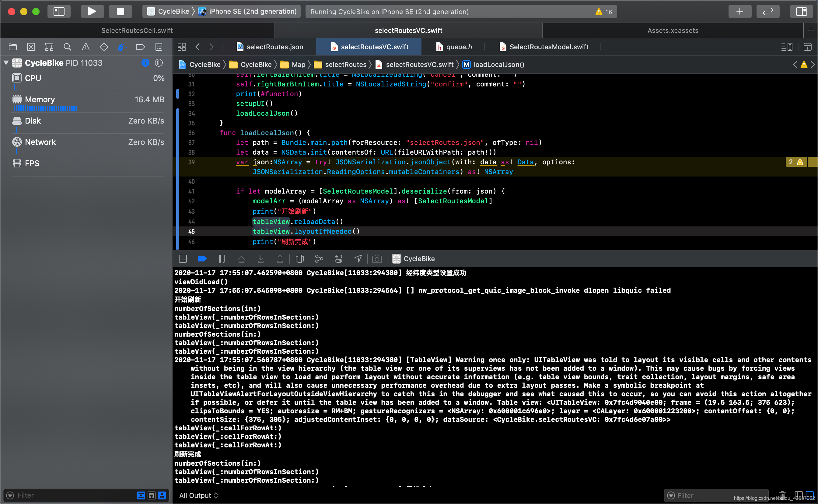Open Debug Memory Graph
The height and width of the screenshot is (504, 818).
[319, 259]
